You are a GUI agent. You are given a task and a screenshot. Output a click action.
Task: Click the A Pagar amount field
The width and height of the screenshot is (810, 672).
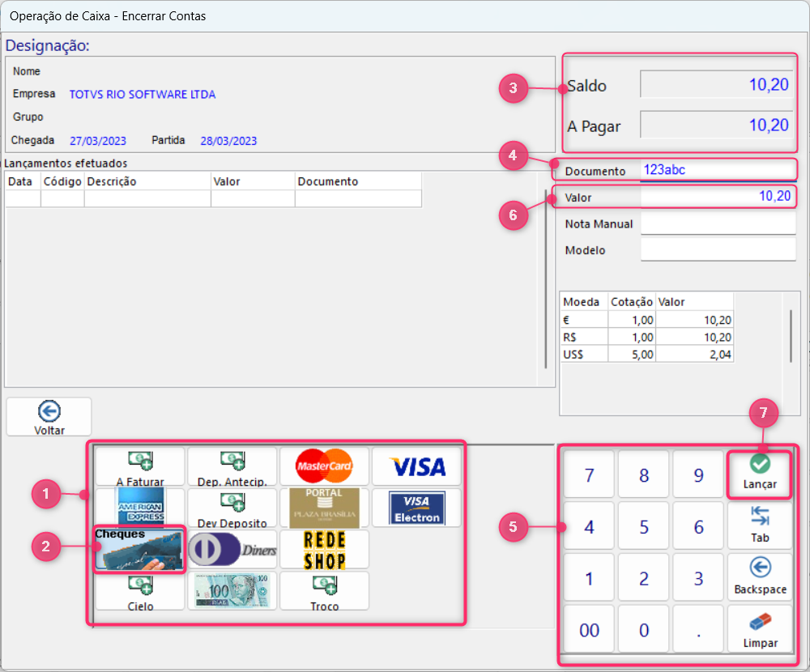(x=717, y=125)
